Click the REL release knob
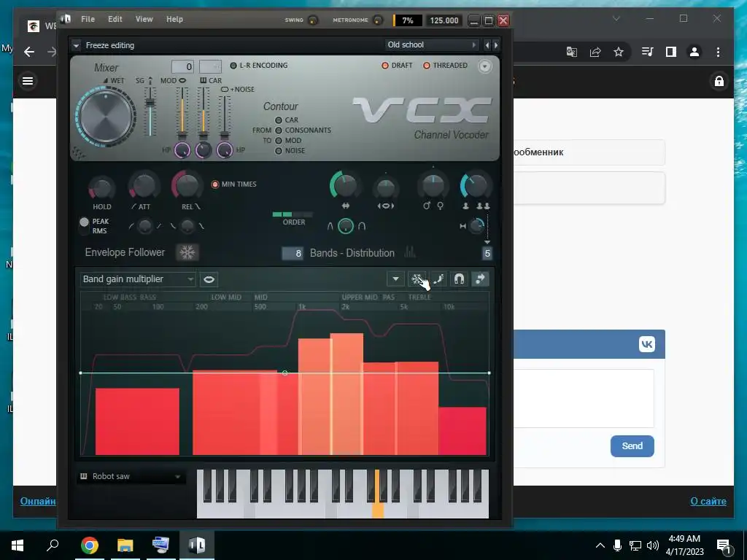 coord(187,185)
